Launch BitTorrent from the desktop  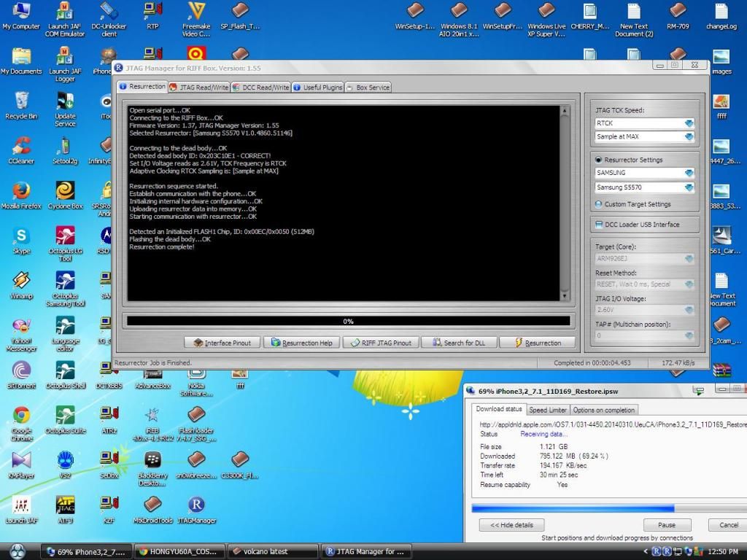21,374
